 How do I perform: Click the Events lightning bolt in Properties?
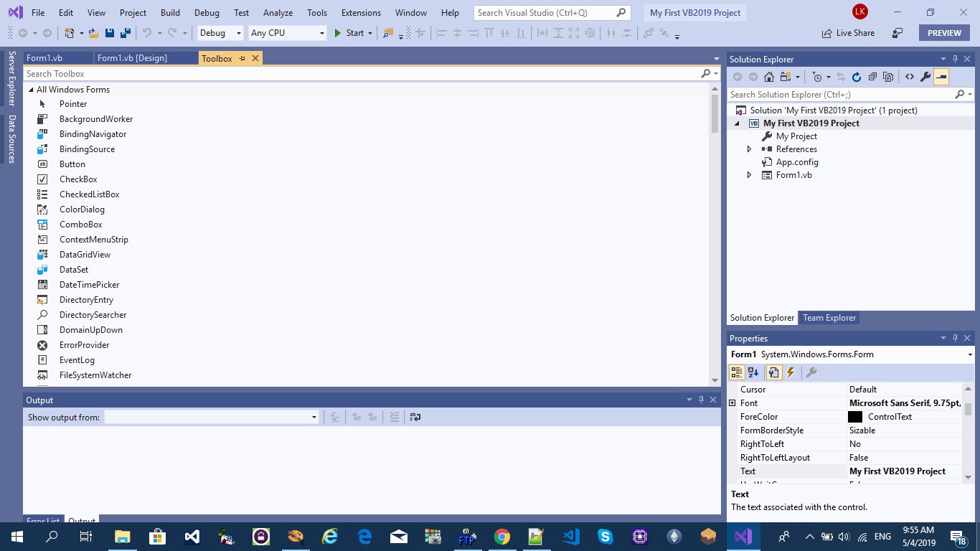(791, 372)
